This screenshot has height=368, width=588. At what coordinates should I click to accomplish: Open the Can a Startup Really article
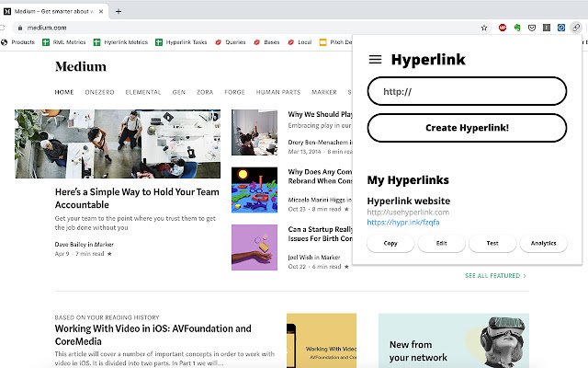pos(320,234)
